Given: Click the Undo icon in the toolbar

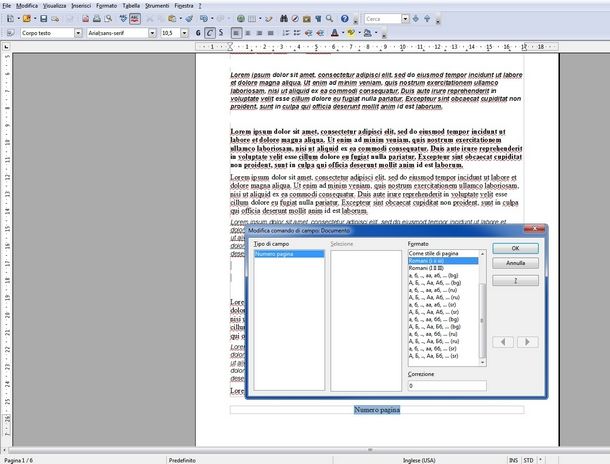Looking at the screenshot, I should click(x=204, y=18).
